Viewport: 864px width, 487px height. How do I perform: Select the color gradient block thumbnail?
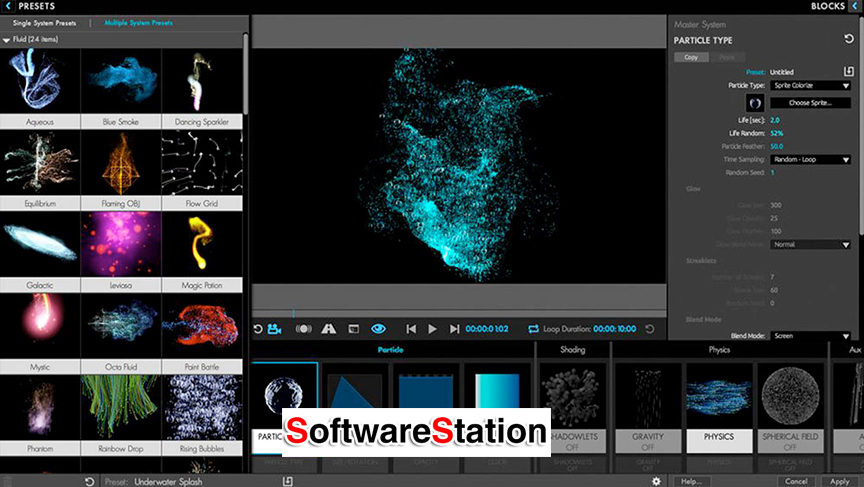pyautogui.click(x=497, y=391)
